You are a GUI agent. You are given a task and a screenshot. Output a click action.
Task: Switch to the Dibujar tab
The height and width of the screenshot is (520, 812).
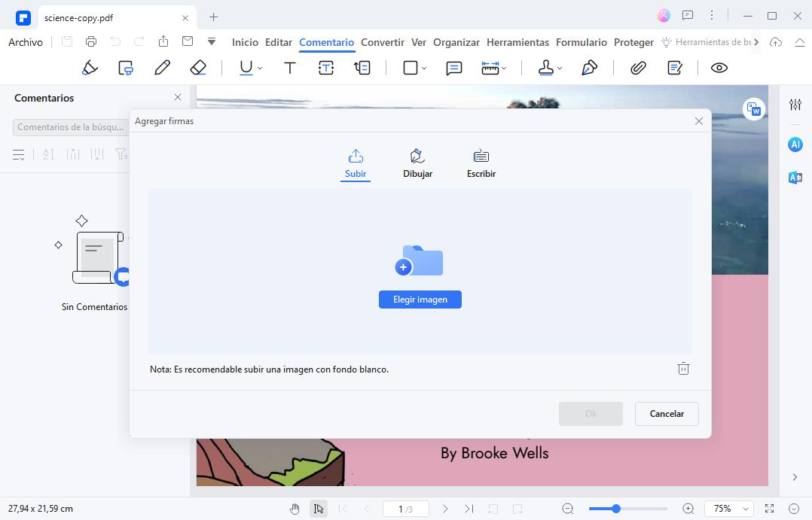[417, 163]
